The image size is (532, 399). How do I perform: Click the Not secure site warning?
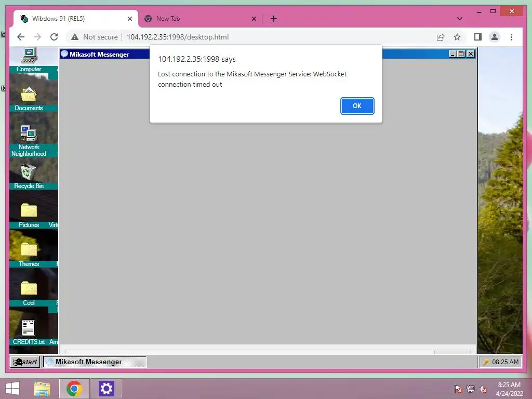pos(95,37)
